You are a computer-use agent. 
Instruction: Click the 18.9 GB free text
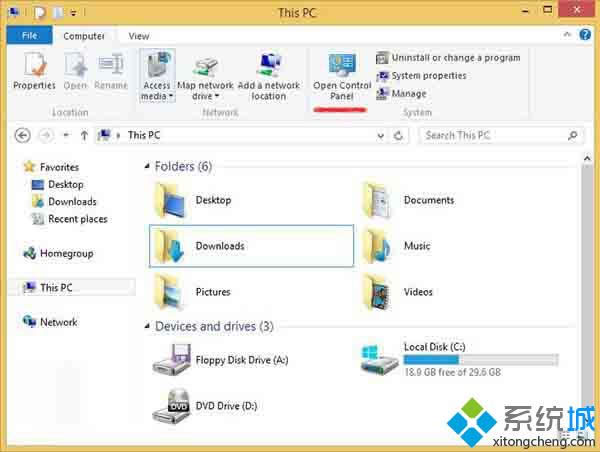(x=453, y=372)
